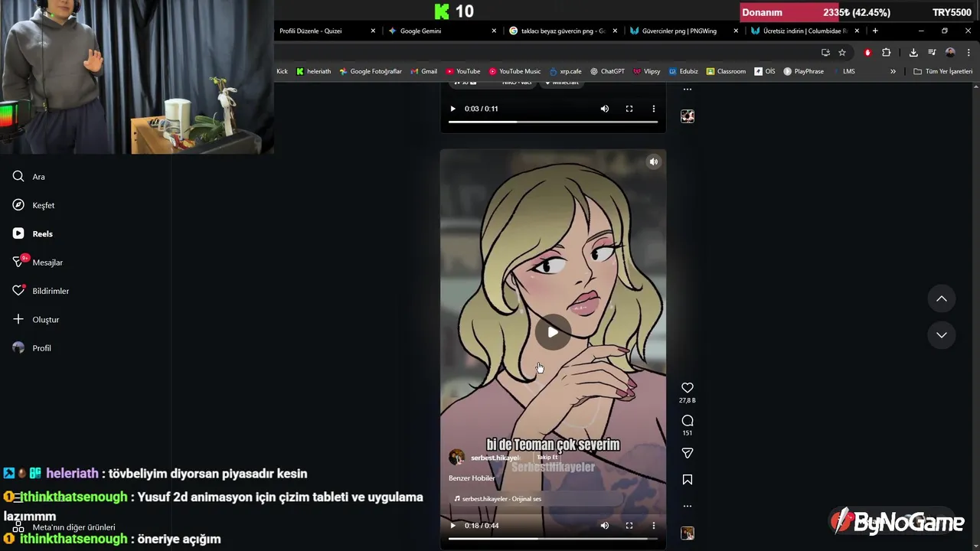Open Chrome extensions puzzle icon

887,52
